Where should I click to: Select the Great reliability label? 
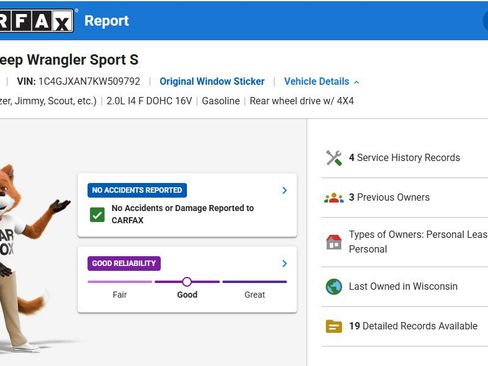(x=255, y=295)
